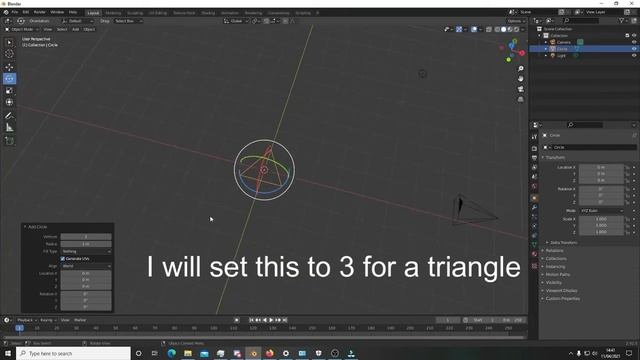Select the Rotate tool in toolbar
Screen dimensions: 640x360
(x=9, y=78)
